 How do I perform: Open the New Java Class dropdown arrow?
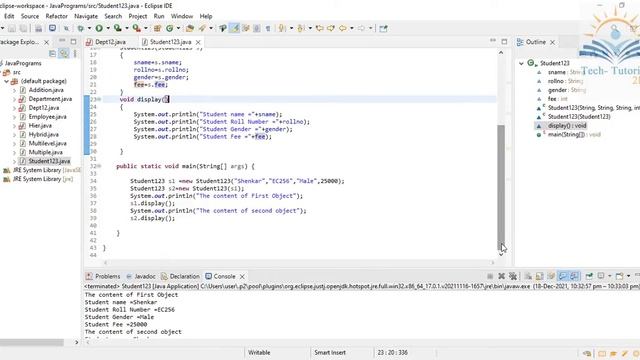(178, 28)
